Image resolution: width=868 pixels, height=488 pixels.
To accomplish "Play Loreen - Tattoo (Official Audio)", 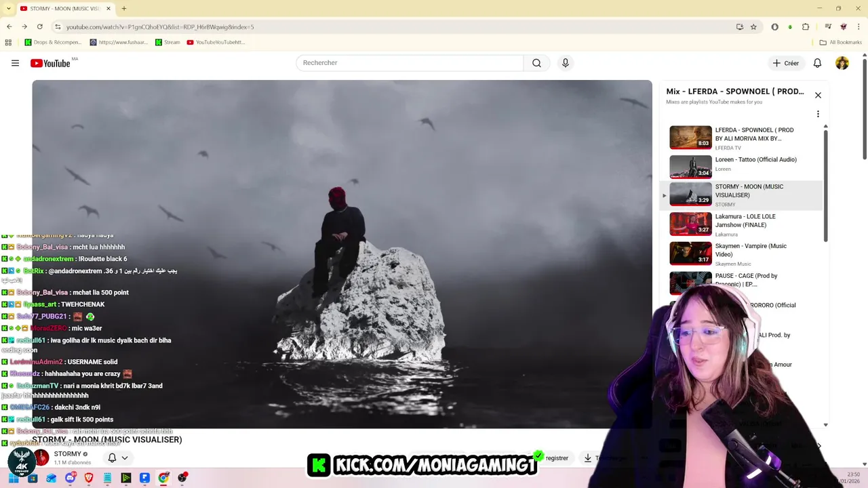I will [742, 167].
